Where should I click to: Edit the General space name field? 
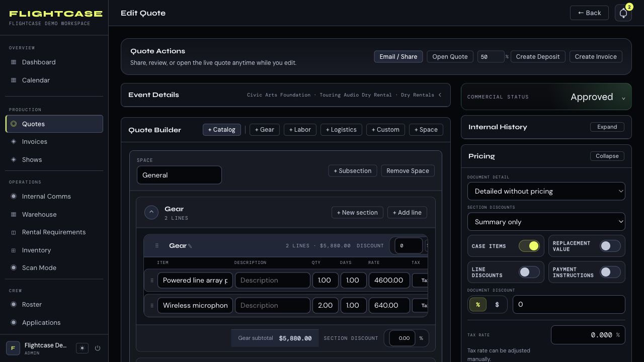[179, 175]
